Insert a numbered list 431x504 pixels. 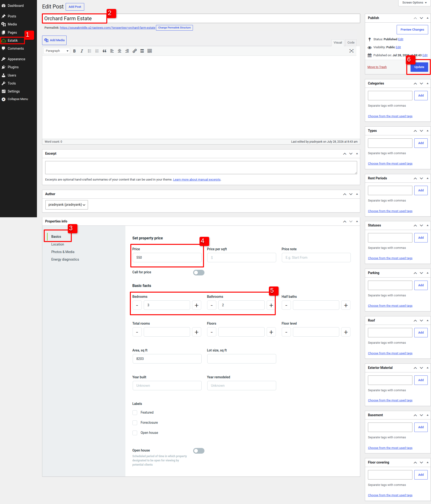coord(97,51)
